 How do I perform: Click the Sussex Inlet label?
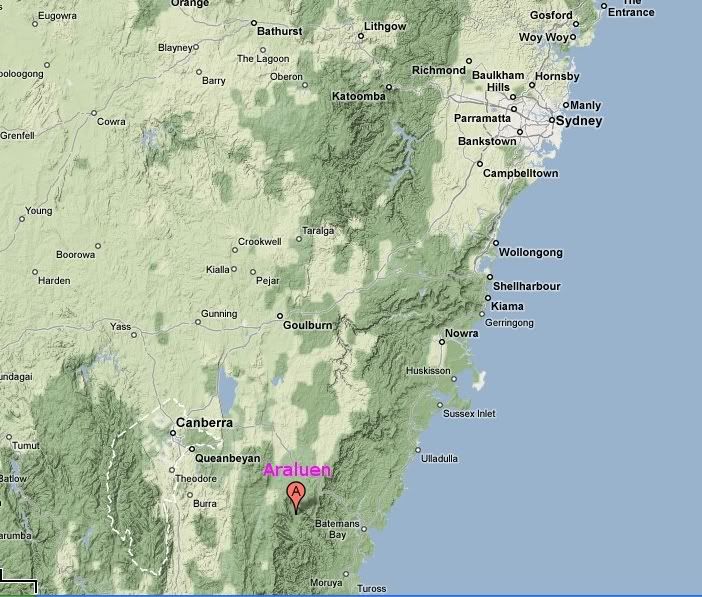point(469,414)
